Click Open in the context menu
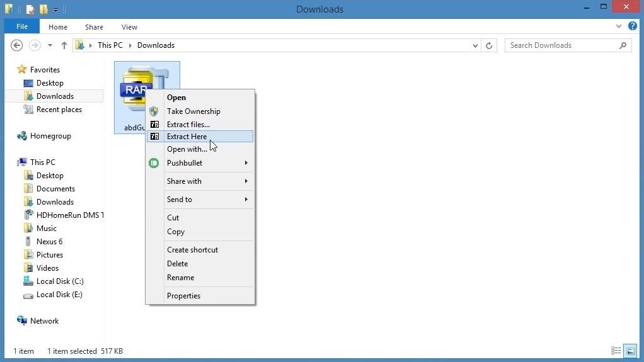644x362 pixels. tap(200, 98)
